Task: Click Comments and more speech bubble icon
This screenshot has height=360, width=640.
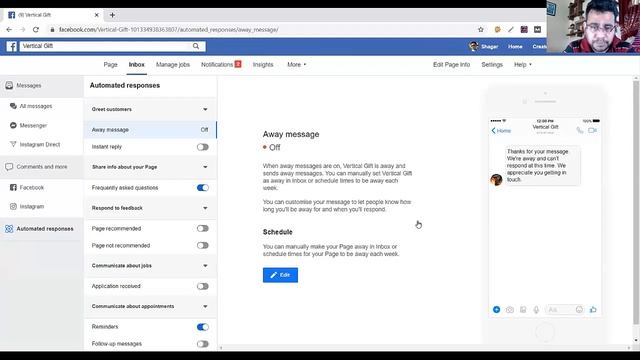Action: click(9, 167)
